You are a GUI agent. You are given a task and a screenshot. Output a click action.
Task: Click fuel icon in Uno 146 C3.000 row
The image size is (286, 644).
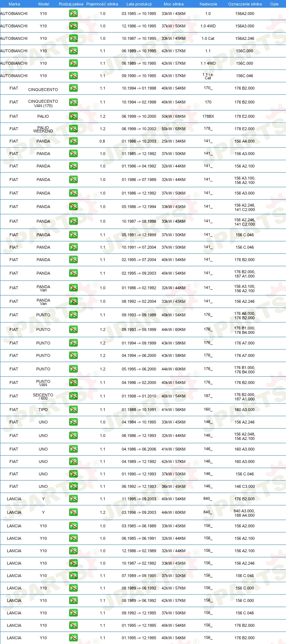click(73, 486)
